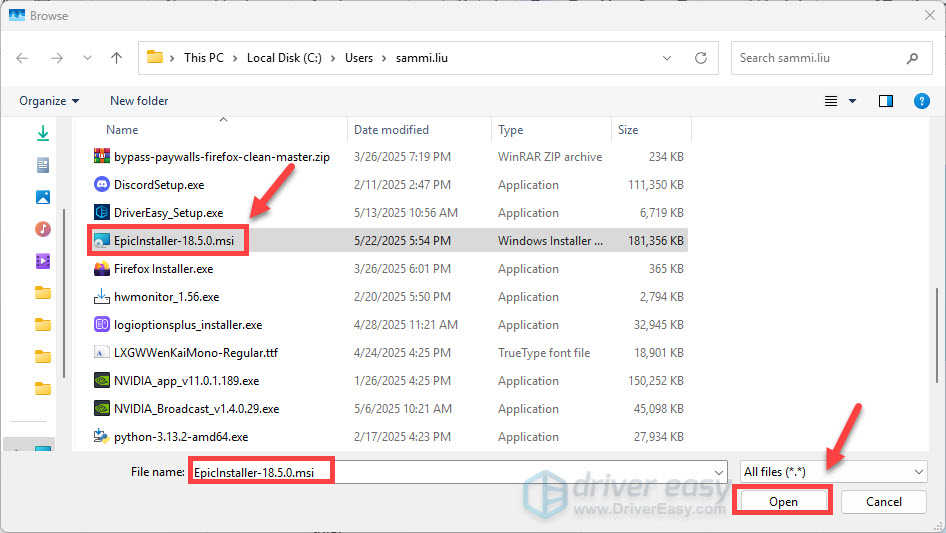Open view options dropdown arrow
This screenshot has height=533, width=946.
pyautogui.click(x=852, y=101)
